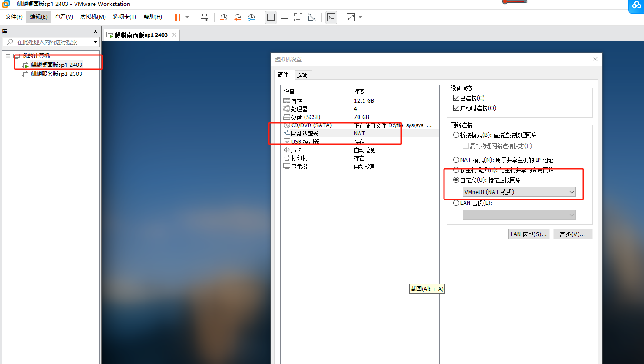The image size is (644, 364).
Task: Open the library search dropdown arrow
Action: [96, 42]
